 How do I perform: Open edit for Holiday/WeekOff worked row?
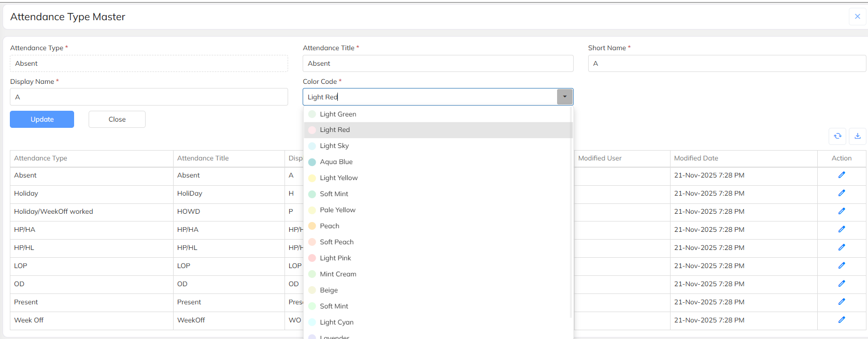842,211
